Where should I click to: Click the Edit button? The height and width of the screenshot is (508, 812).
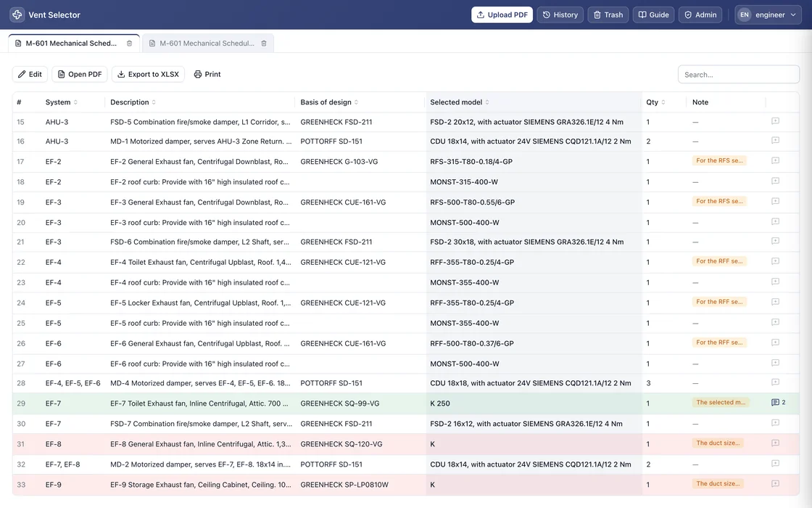pyautogui.click(x=30, y=74)
